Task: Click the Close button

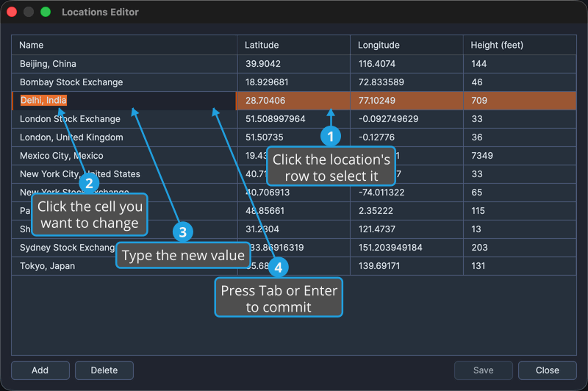Action: (x=548, y=370)
